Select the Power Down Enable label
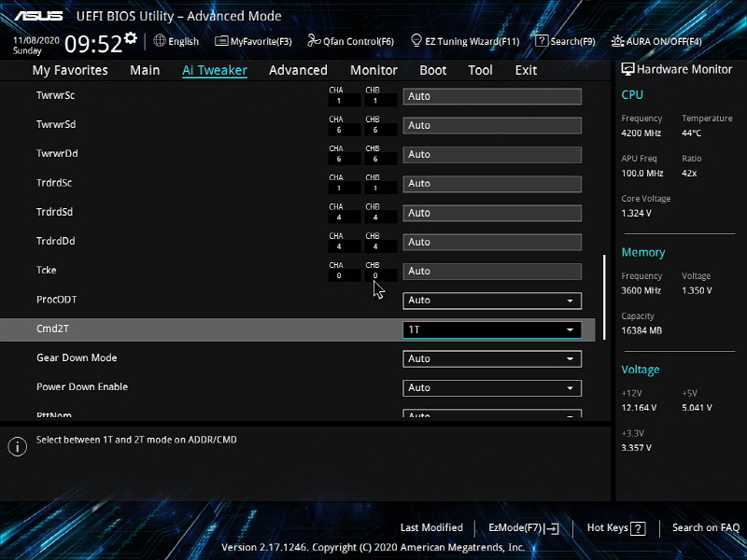The image size is (747, 560). coord(82,386)
